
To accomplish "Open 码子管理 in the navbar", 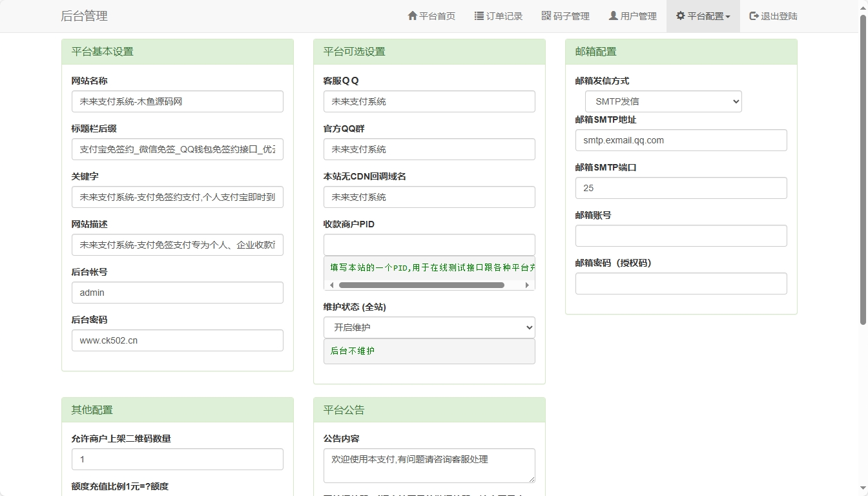I will tap(566, 16).
